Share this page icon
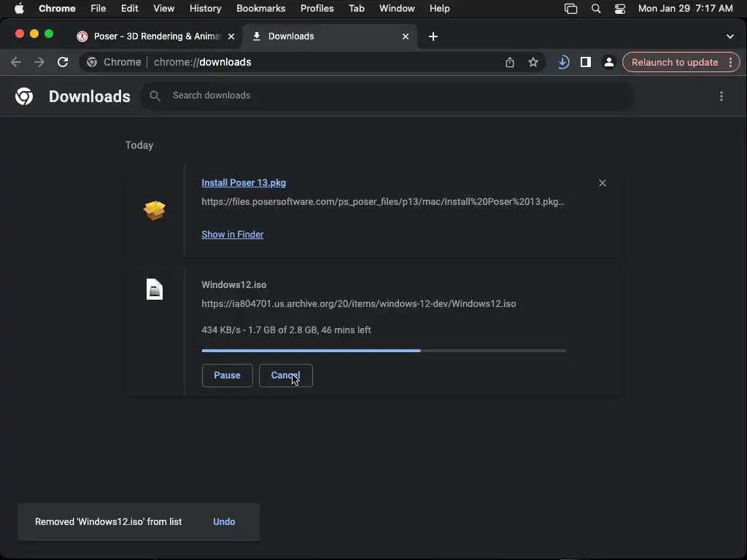 pyautogui.click(x=510, y=63)
